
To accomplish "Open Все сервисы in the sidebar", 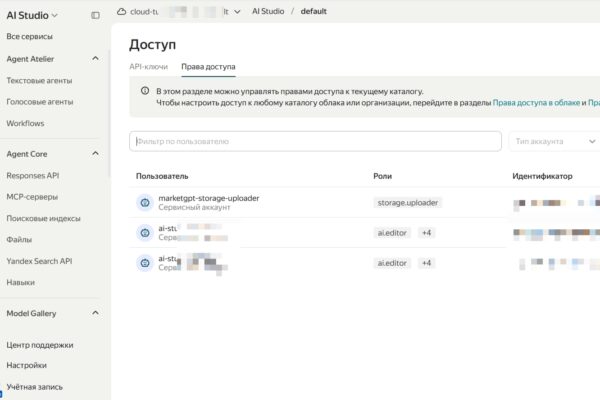I will [x=29, y=36].
